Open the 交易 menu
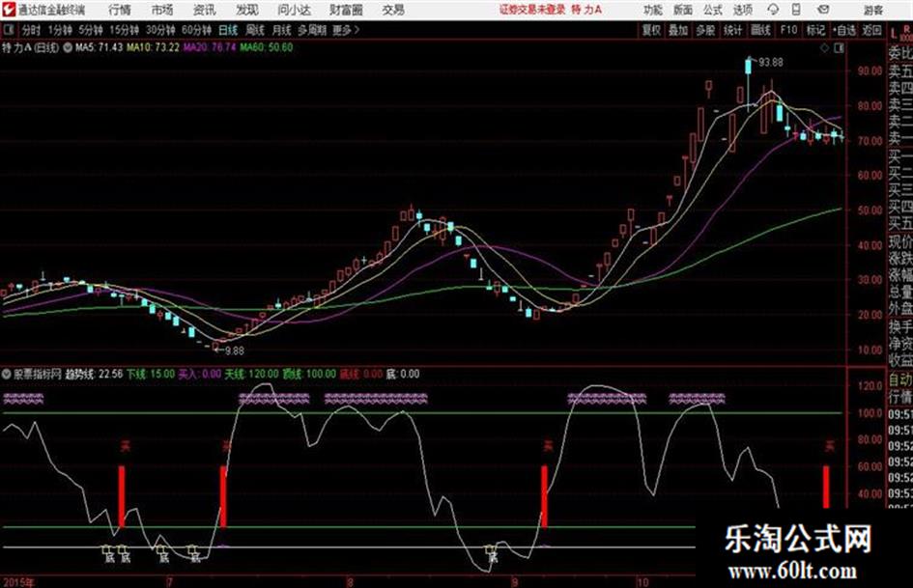Viewport: 913px width, 588px height. [393, 10]
